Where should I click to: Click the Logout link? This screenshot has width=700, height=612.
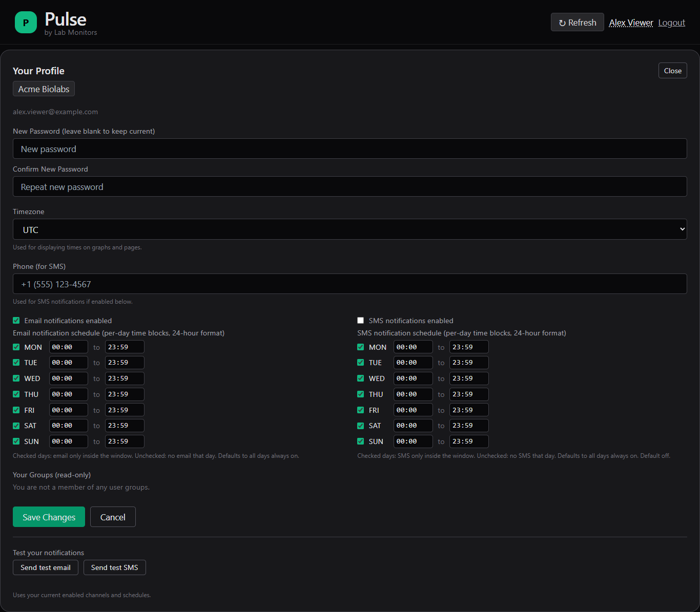coord(671,23)
